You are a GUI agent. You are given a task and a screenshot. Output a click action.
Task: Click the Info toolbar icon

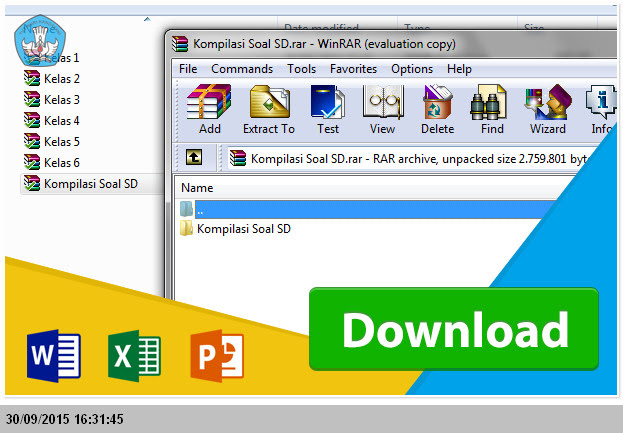click(601, 102)
